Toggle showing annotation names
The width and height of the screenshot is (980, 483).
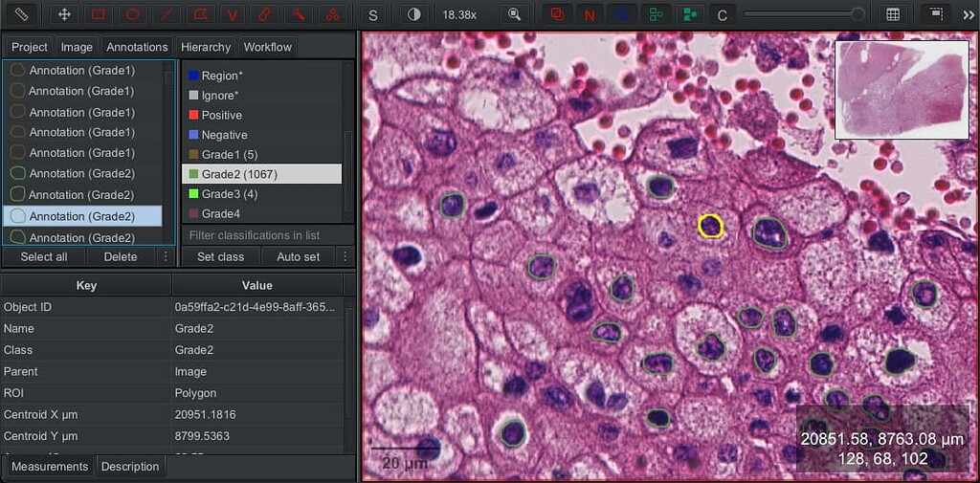[590, 14]
